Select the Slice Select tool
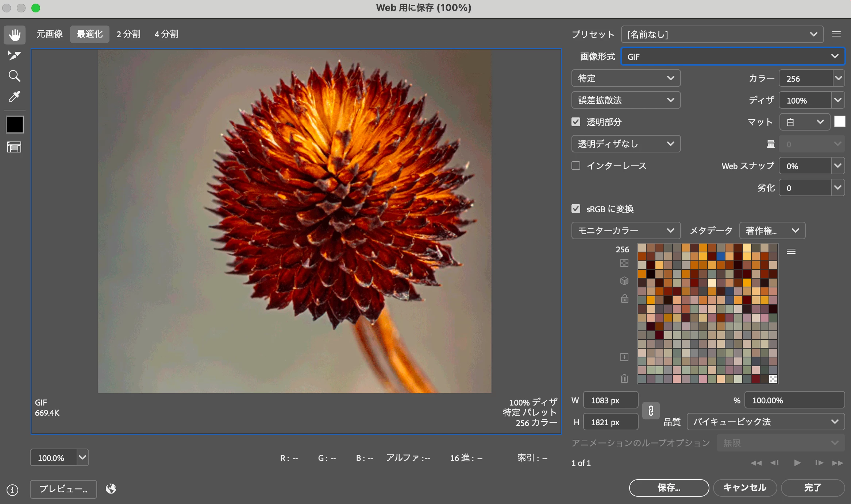 (15, 55)
